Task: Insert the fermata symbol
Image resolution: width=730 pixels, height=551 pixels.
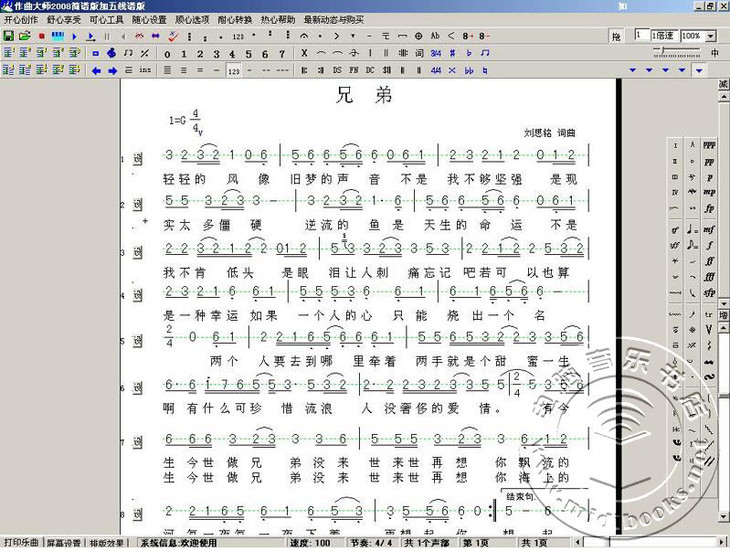Action: click(304, 36)
